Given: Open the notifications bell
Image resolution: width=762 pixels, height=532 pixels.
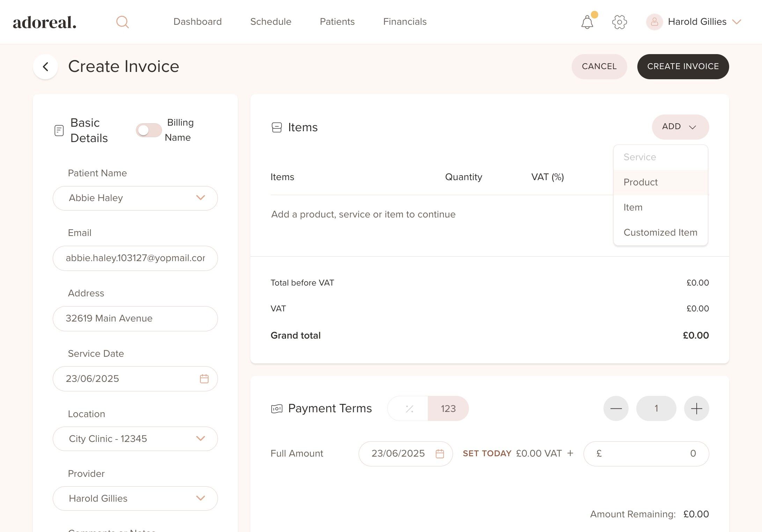Looking at the screenshot, I should (587, 22).
